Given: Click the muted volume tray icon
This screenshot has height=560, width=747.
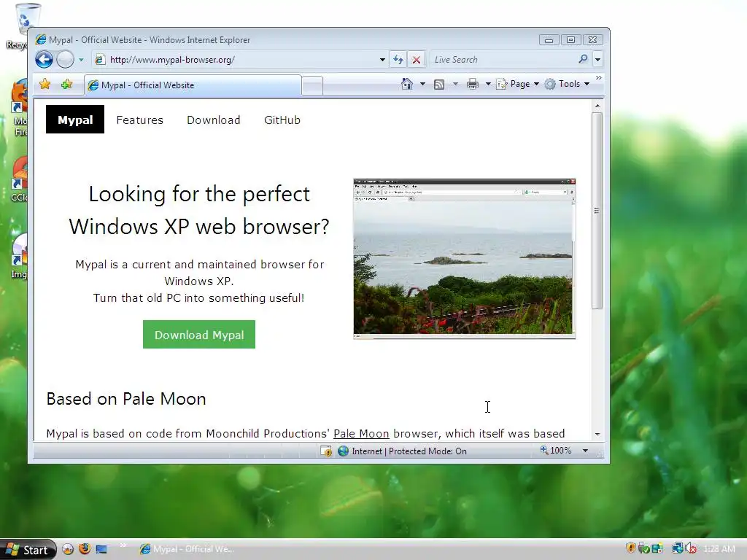Looking at the screenshot, I should pyautogui.click(x=690, y=548).
